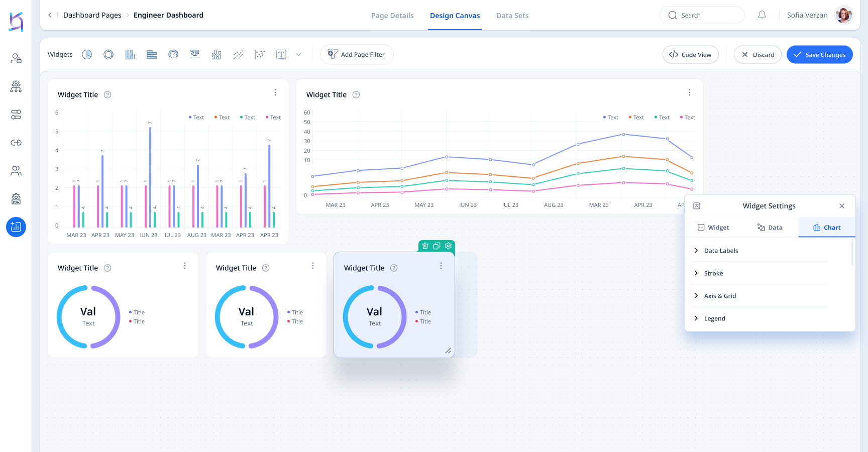Open selected widget's gear settings
This screenshot has height=452, width=868.
(448, 246)
